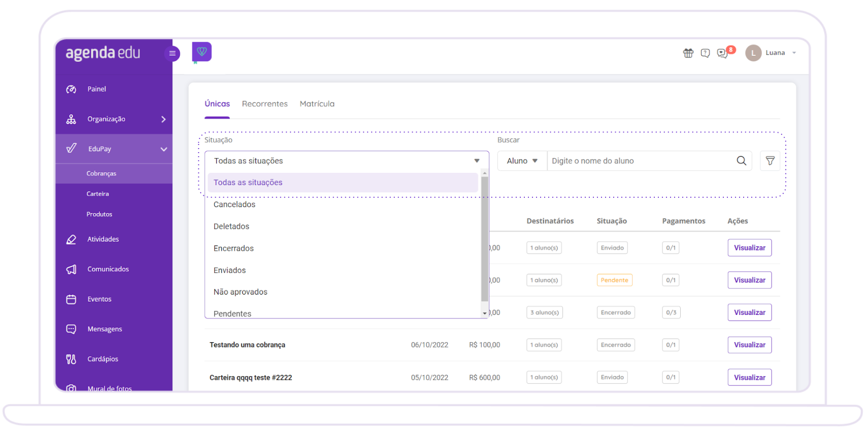Click the EduPay checkmark icon
This screenshot has height=431, width=868.
coord(71,149)
